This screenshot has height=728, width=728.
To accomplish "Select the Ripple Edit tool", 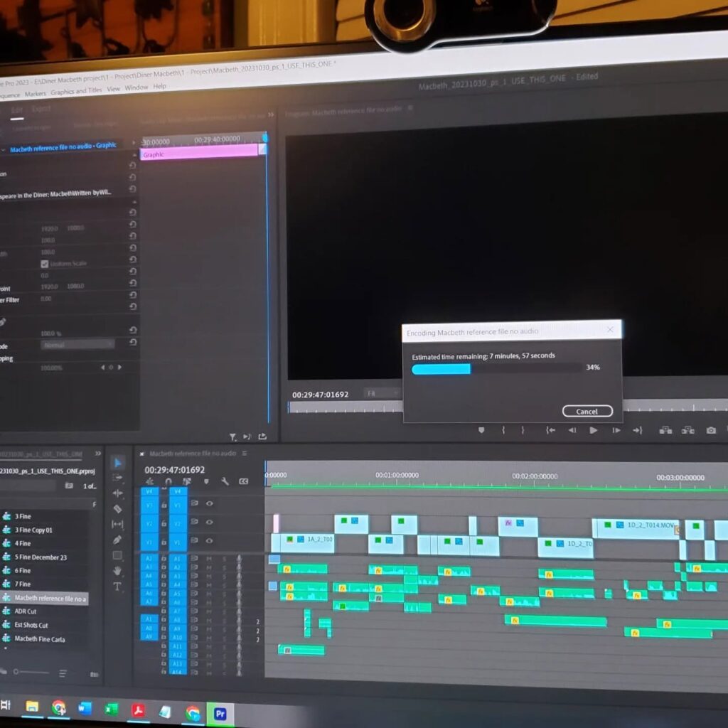I will point(117,493).
